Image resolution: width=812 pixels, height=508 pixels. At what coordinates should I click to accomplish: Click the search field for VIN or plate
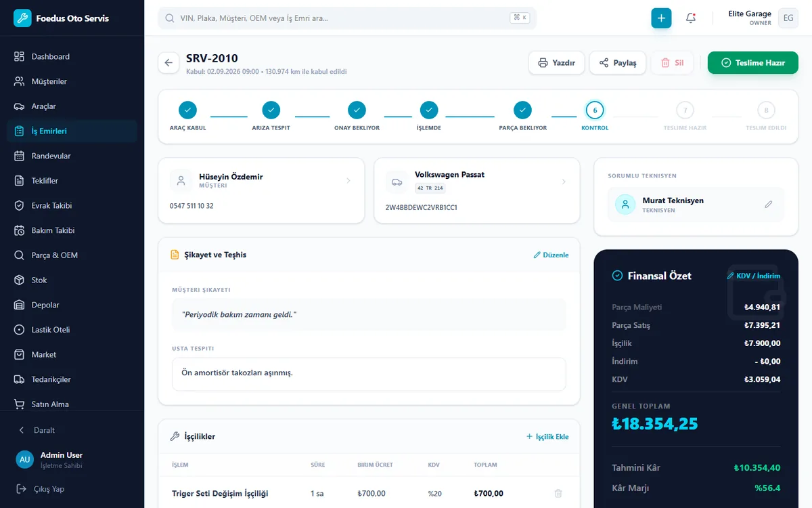pos(347,18)
